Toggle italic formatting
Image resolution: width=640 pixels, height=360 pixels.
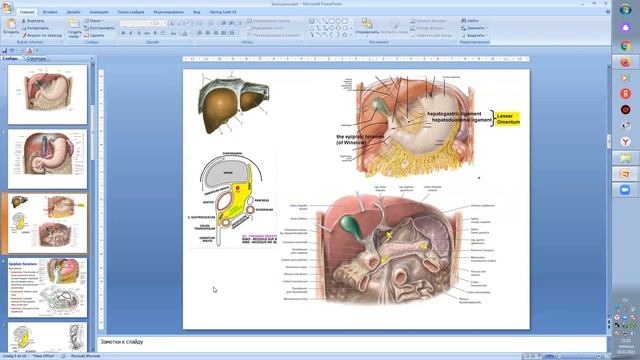(131, 33)
